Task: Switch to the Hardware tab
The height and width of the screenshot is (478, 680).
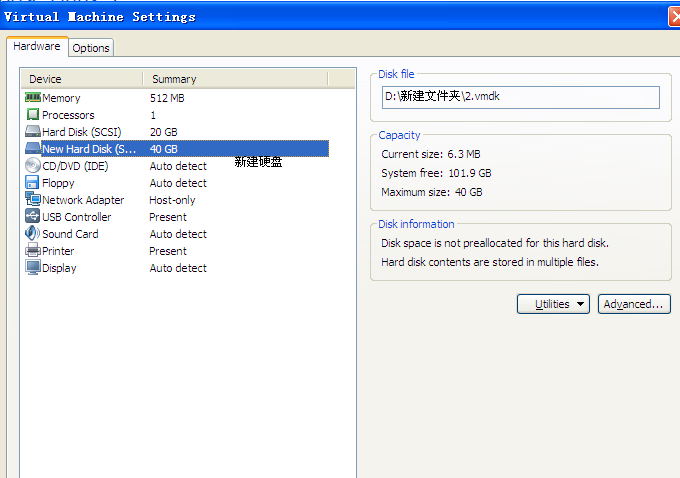Action: 37,46
